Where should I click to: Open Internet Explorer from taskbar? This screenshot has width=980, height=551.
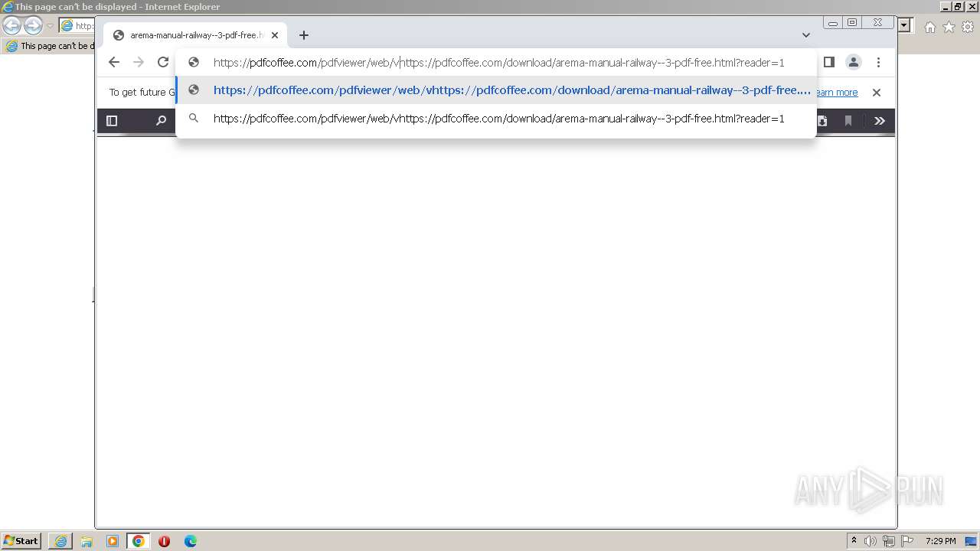point(60,541)
